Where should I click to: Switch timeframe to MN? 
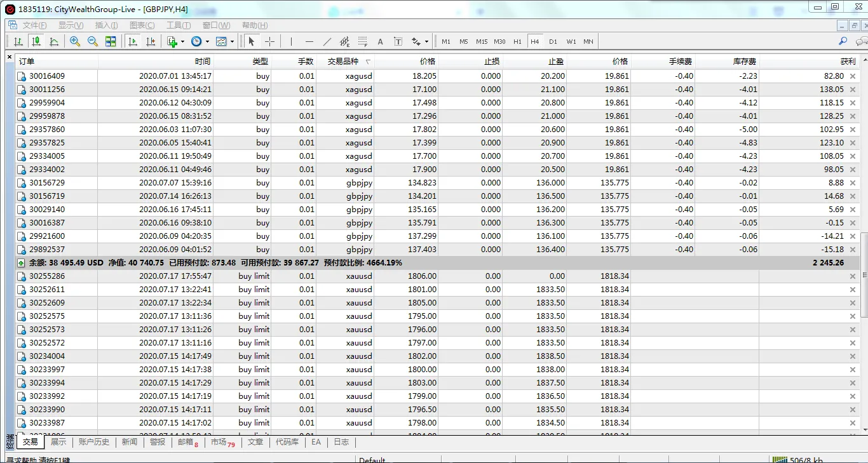[x=588, y=41]
